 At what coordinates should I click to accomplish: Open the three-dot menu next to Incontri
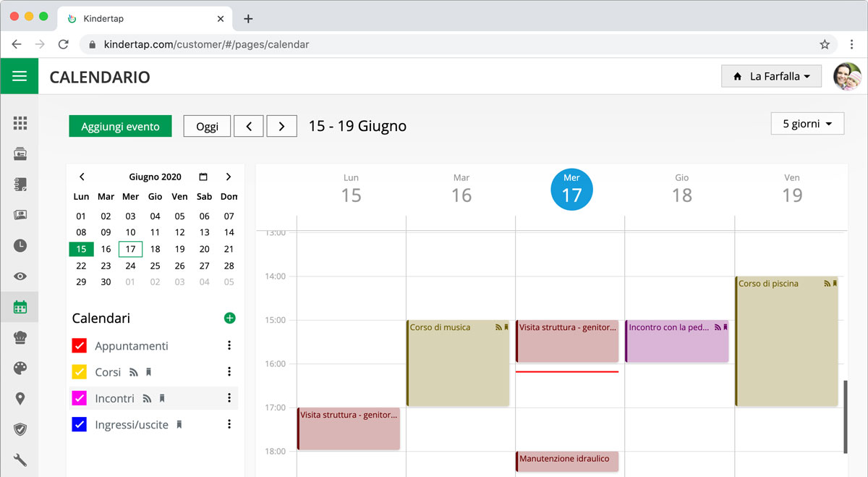(x=229, y=398)
